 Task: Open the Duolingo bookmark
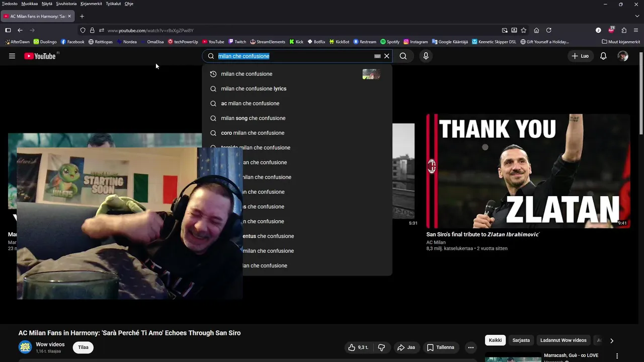point(45,42)
